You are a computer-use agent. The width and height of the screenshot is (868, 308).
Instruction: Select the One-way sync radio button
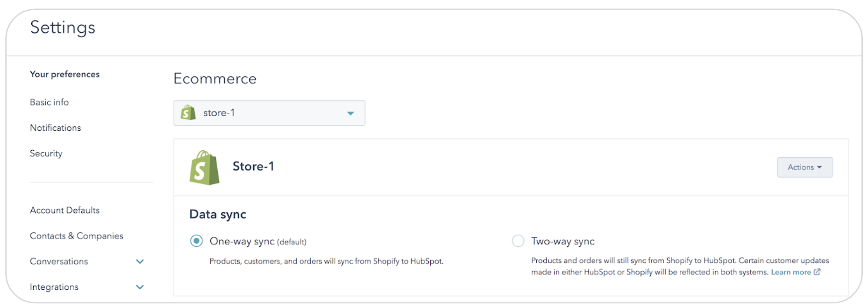pyautogui.click(x=196, y=241)
